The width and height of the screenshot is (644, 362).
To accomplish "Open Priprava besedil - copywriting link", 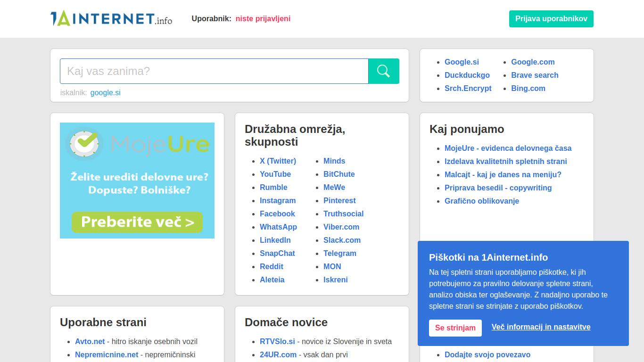I will [498, 188].
